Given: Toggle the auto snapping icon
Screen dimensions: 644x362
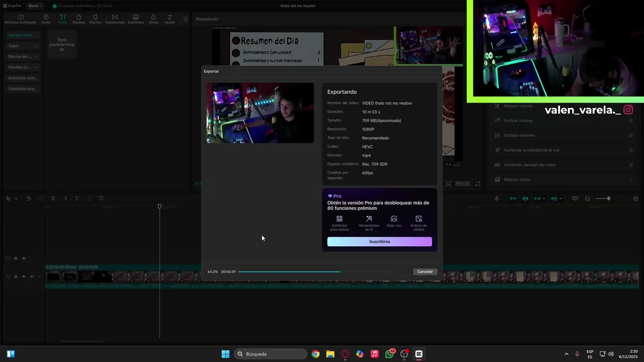Looking at the screenshot, I should (x=525, y=199).
